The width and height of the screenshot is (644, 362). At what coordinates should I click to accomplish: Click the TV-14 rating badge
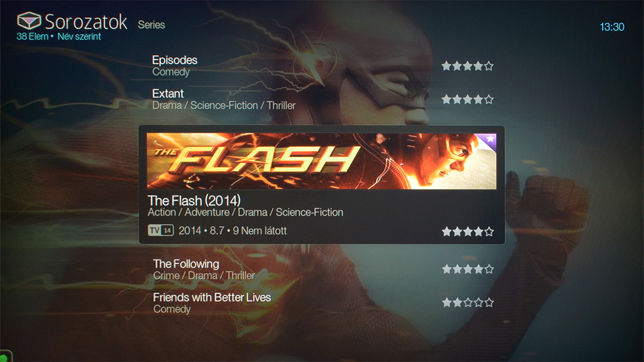click(x=161, y=231)
